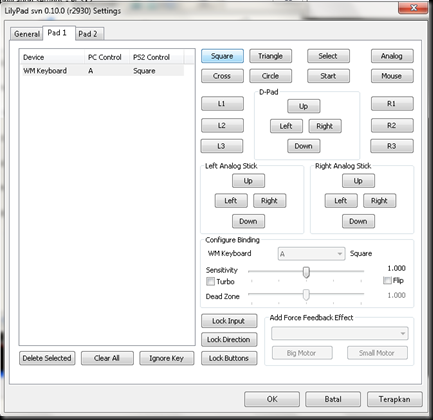This screenshot has width=433, height=420.
Task: Click Right Analog Stick Left button
Action: pyautogui.click(x=341, y=201)
